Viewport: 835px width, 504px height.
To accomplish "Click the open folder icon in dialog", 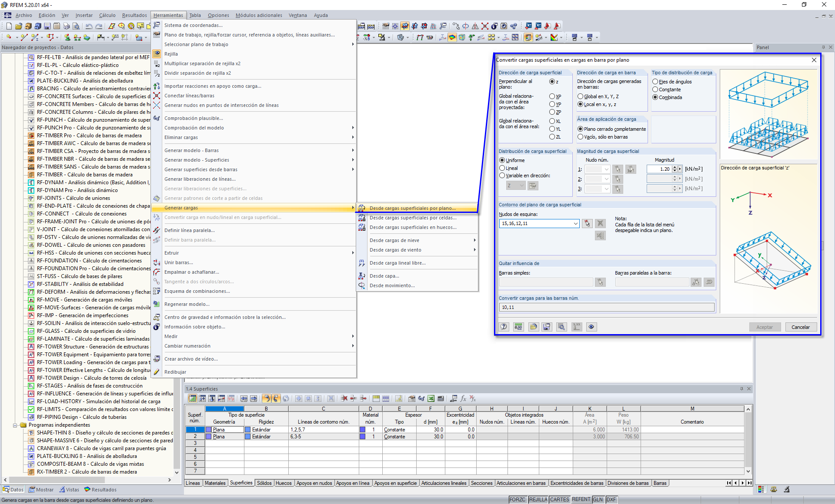I will [533, 327].
